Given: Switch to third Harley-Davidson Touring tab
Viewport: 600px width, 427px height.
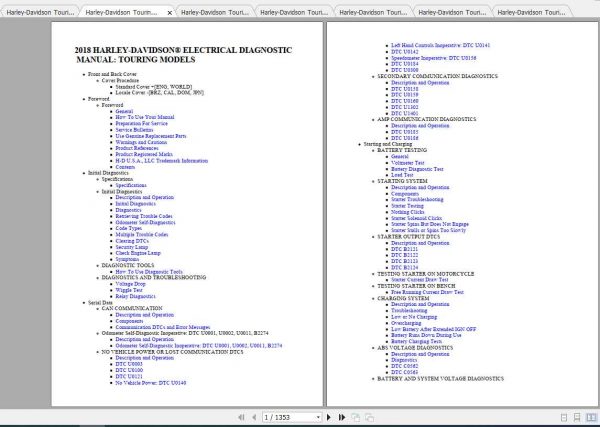Looking at the screenshot, I should (215, 12).
